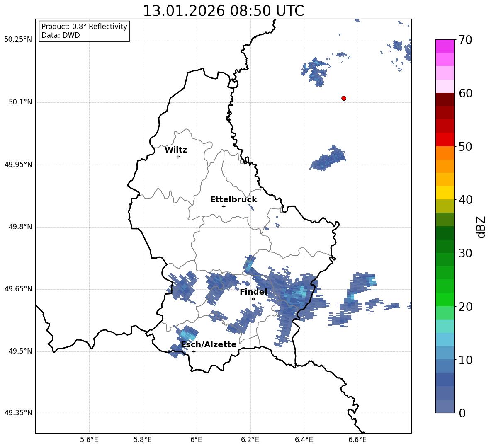
Task: Click the radar echo cluster near 50.2°N, 6.45°E
Action: coord(316,71)
